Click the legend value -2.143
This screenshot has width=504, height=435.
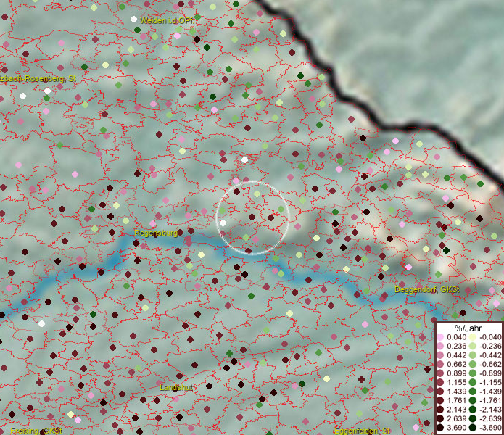[x=490, y=410]
